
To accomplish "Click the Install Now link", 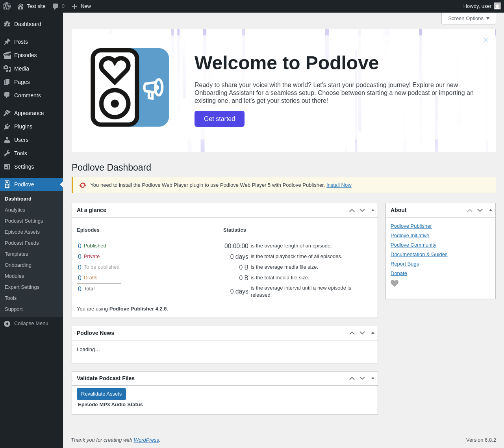I will tap(339, 185).
